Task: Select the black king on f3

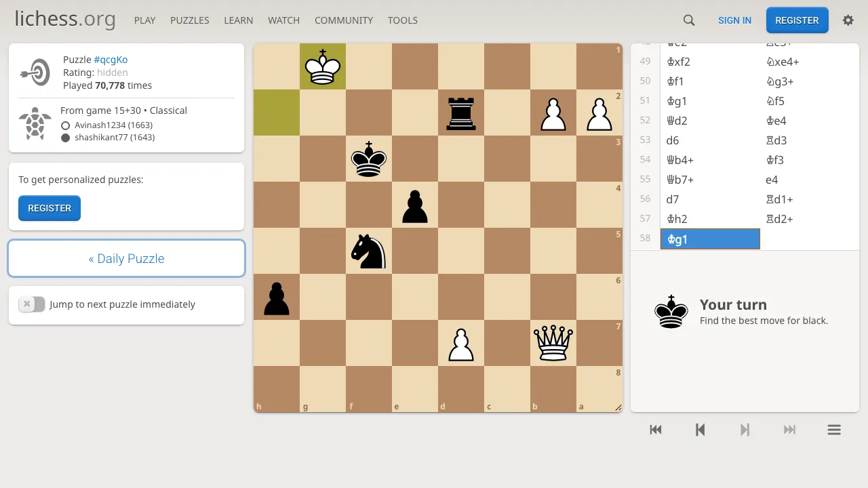Action: [x=369, y=159]
